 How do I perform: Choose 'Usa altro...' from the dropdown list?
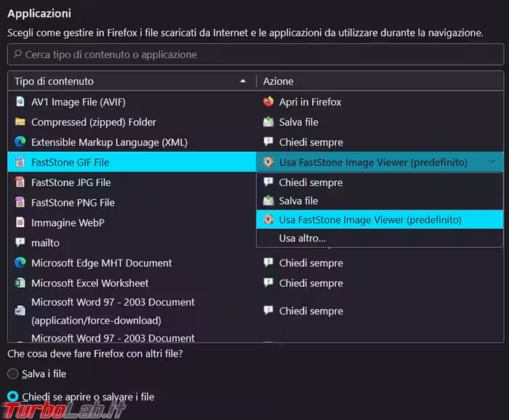point(302,238)
